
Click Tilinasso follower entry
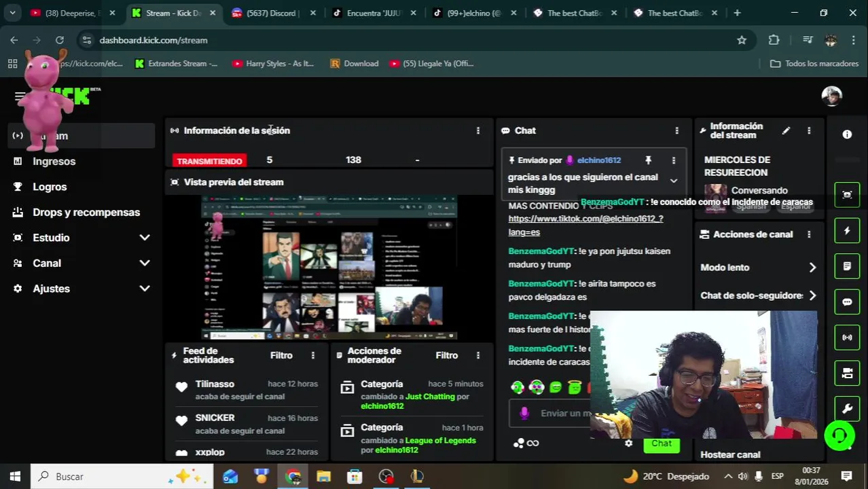click(x=247, y=390)
